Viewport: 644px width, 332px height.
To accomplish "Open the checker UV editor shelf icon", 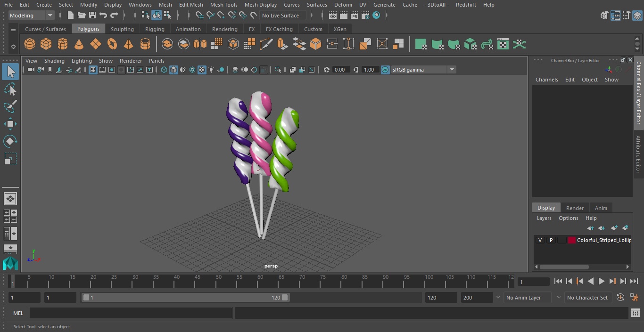I will [503, 44].
